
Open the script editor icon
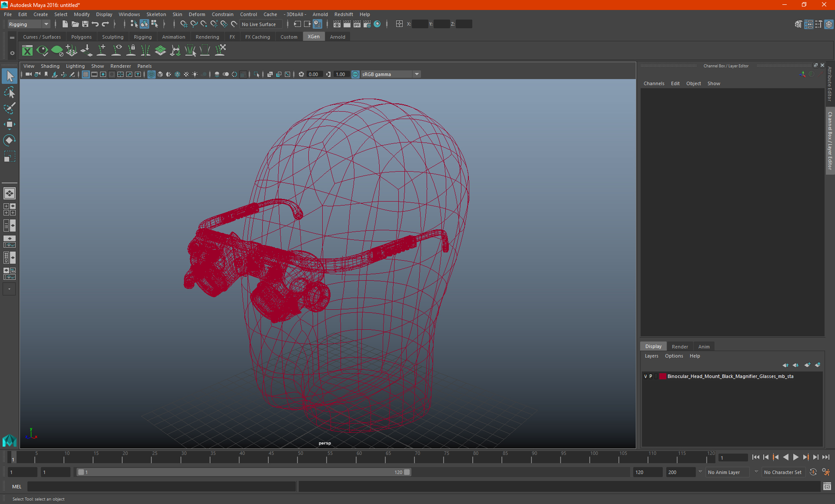(827, 486)
